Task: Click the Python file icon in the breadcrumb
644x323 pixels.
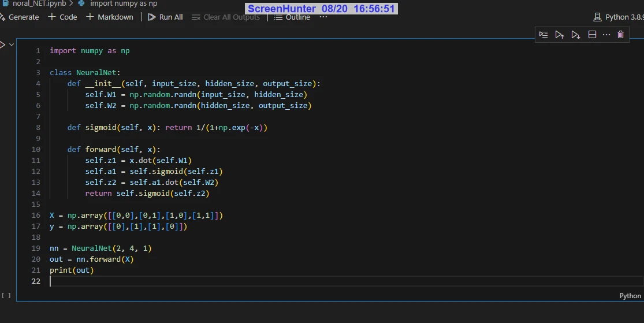Action: click(x=81, y=3)
